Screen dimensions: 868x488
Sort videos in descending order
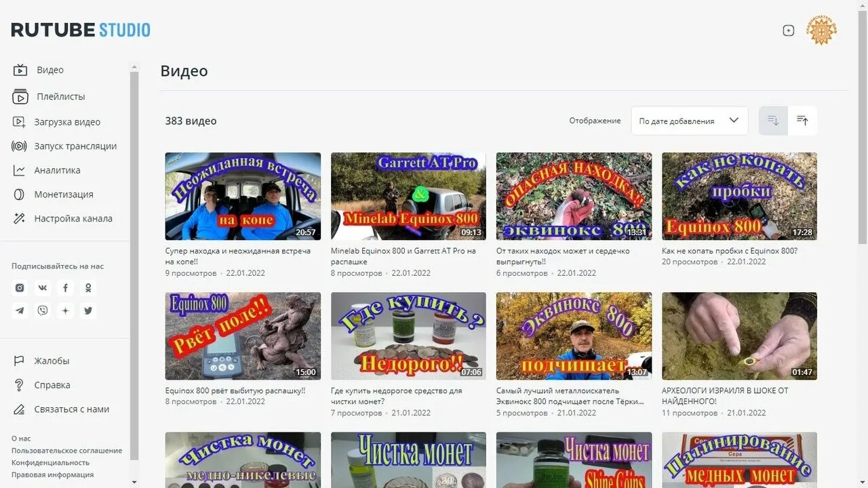(773, 121)
